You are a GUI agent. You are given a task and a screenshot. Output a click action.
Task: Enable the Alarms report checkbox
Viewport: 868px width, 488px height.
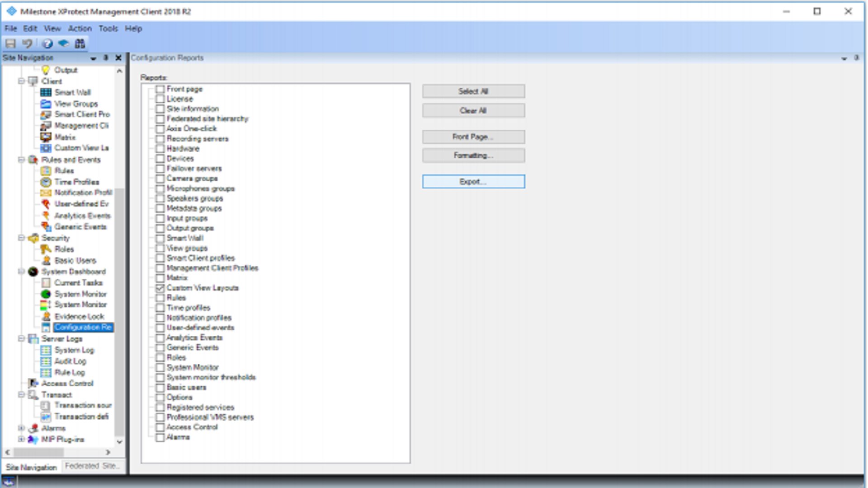[160, 437]
